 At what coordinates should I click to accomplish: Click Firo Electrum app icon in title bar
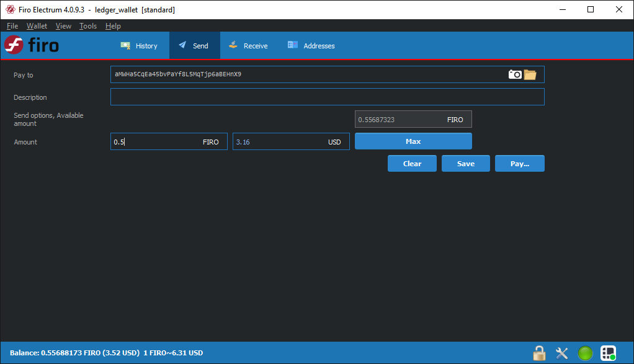[x=11, y=9]
